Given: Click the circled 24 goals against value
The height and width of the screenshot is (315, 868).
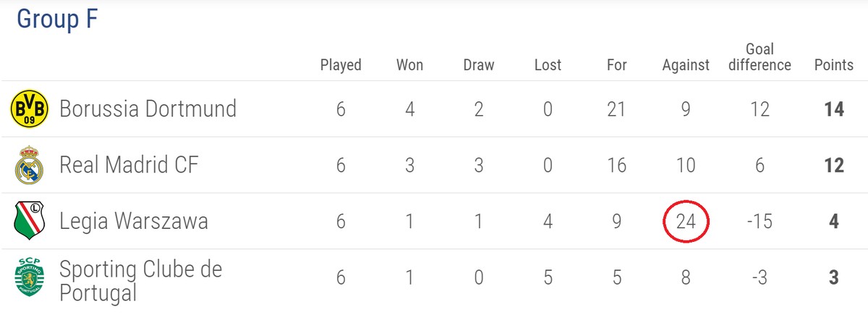Looking at the screenshot, I should 686,221.
